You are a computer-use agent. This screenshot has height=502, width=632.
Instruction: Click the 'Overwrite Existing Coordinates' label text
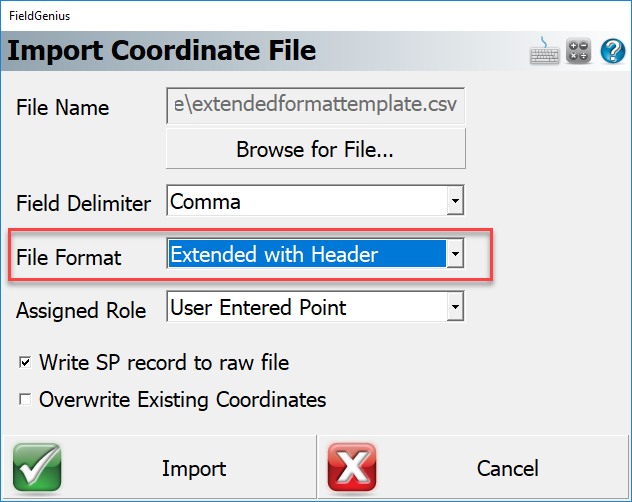(182, 400)
